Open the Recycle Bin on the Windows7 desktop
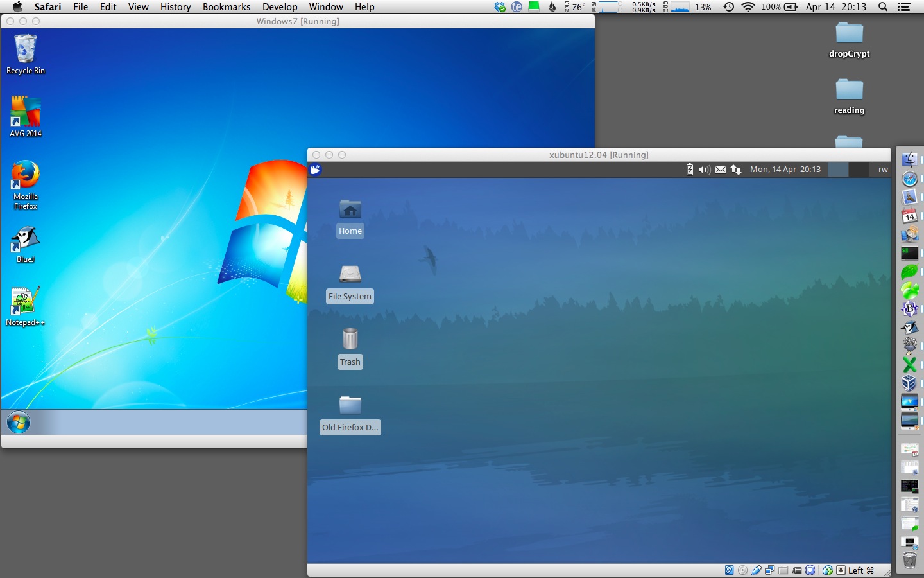The width and height of the screenshot is (924, 578). (26, 55)
